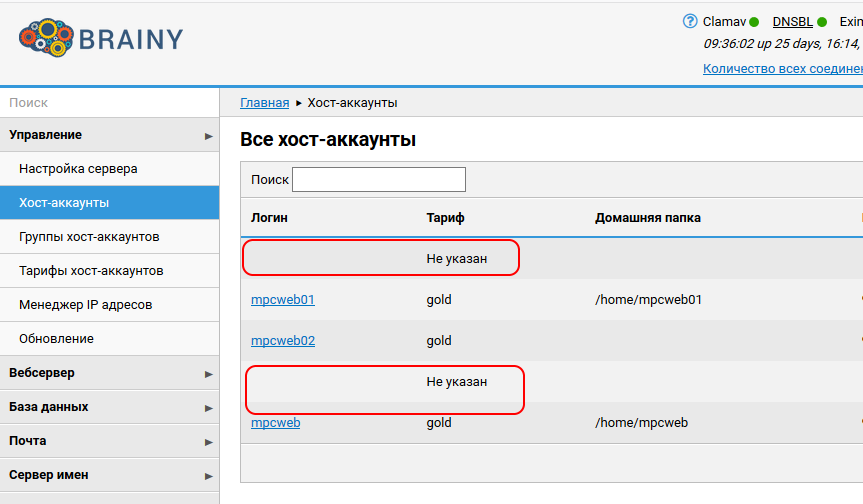Go to Тарифы хост-аккаунтов
The height and width of the screenshot is (504, 863).
pyautogui.click(x=91, y=271)
